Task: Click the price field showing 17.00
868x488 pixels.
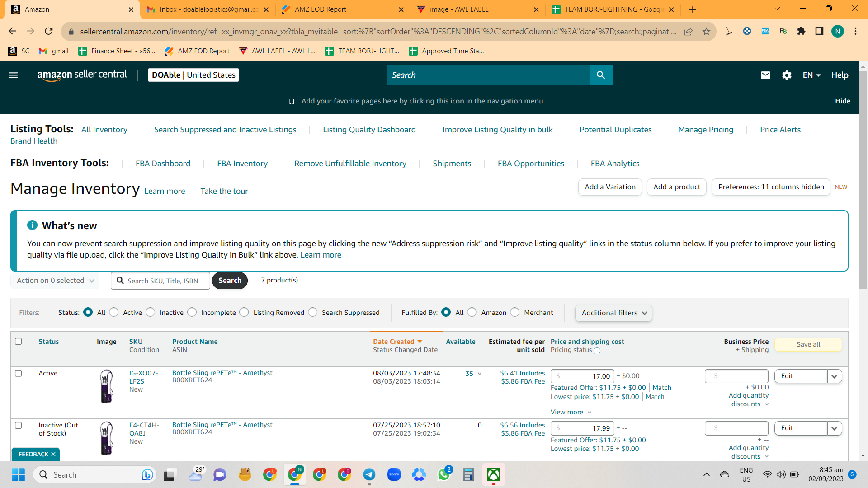Action: pyautogui.click(x=583, y=376)
